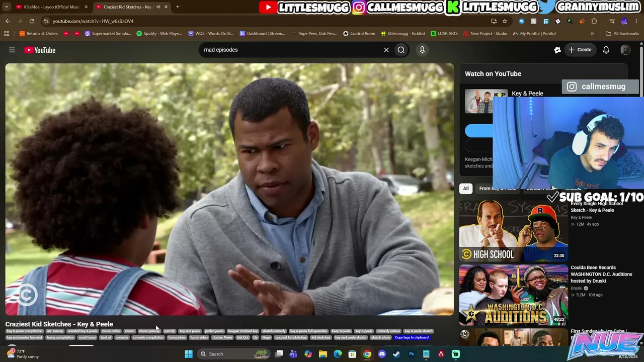644x362 pixels.
Task: Open LUAR ARTS bookmark
Action: point(444,34)
